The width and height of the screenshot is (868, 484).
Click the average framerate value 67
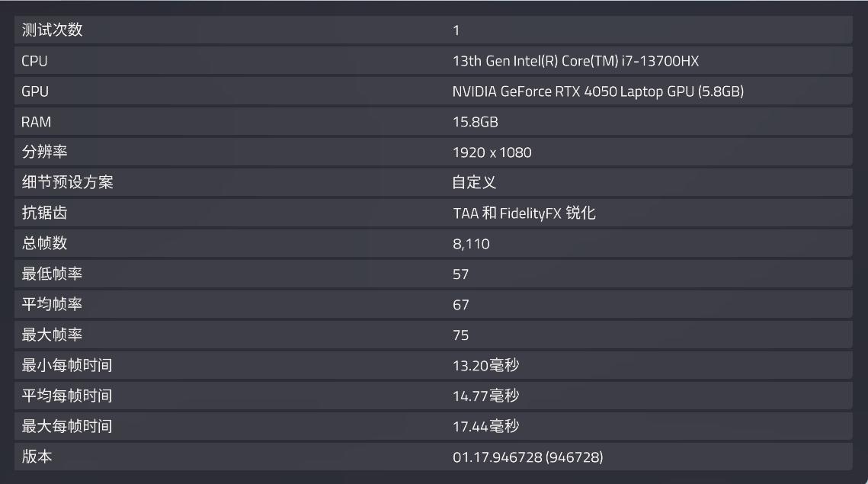click(456, 304)
